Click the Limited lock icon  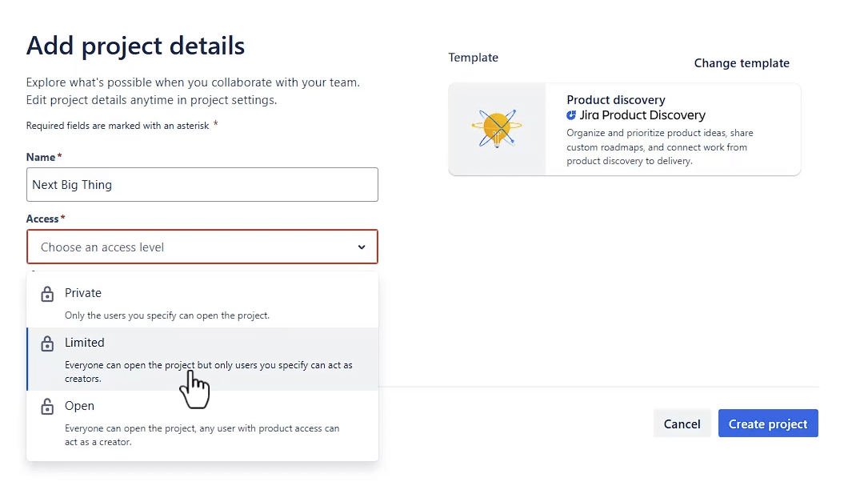[x=48, y=343]
